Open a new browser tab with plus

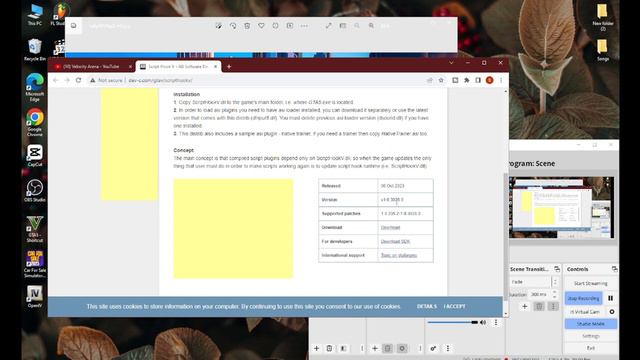coord(229,67)
